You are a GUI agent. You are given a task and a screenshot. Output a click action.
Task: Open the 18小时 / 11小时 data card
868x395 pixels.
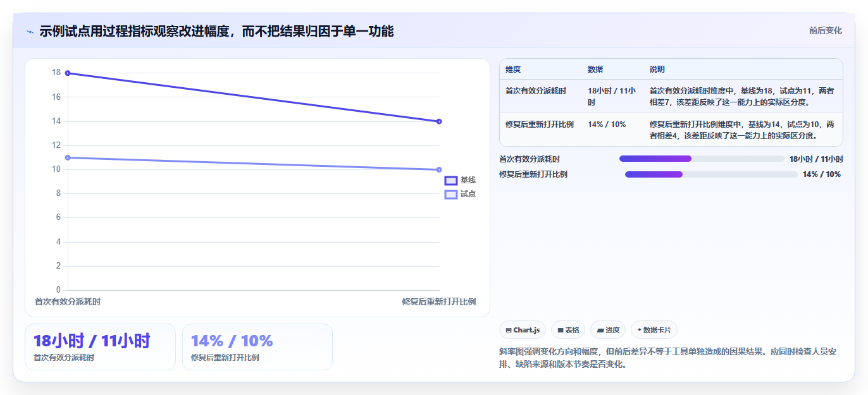(x=100, y=347)
